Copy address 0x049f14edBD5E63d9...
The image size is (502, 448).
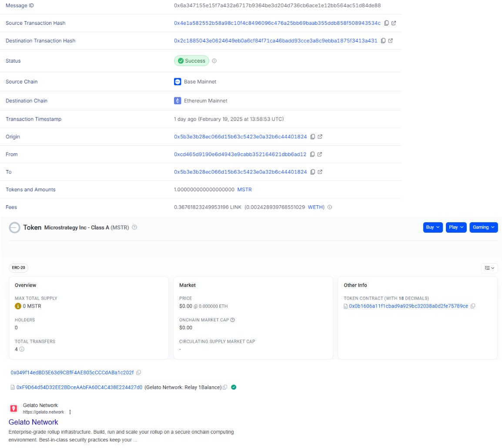[139, 372]
